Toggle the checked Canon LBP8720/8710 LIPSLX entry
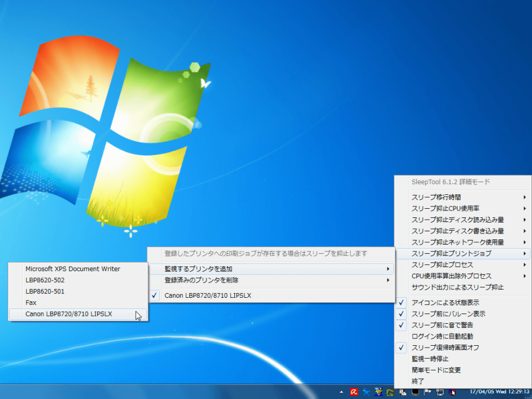The width and height of the screenshot is (532, 399). [271, 295]
